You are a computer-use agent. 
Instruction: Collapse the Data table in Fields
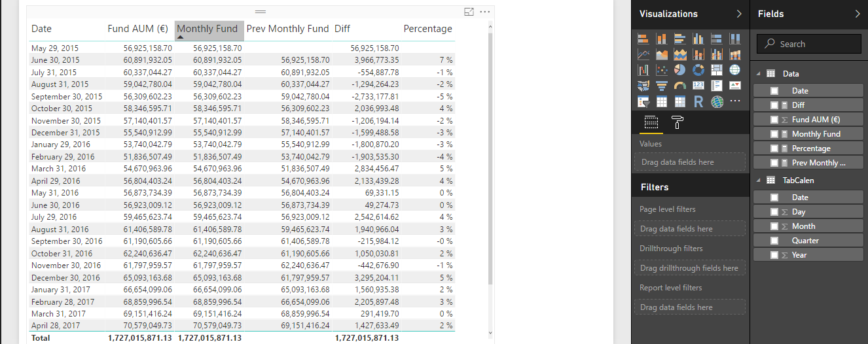click(758, 74)
